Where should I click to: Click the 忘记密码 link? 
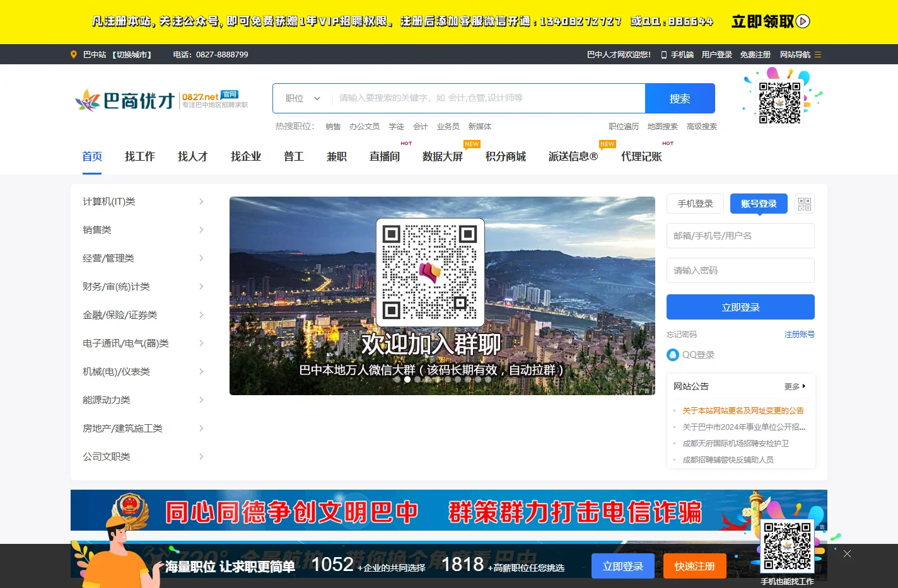[x=682, y=335]
